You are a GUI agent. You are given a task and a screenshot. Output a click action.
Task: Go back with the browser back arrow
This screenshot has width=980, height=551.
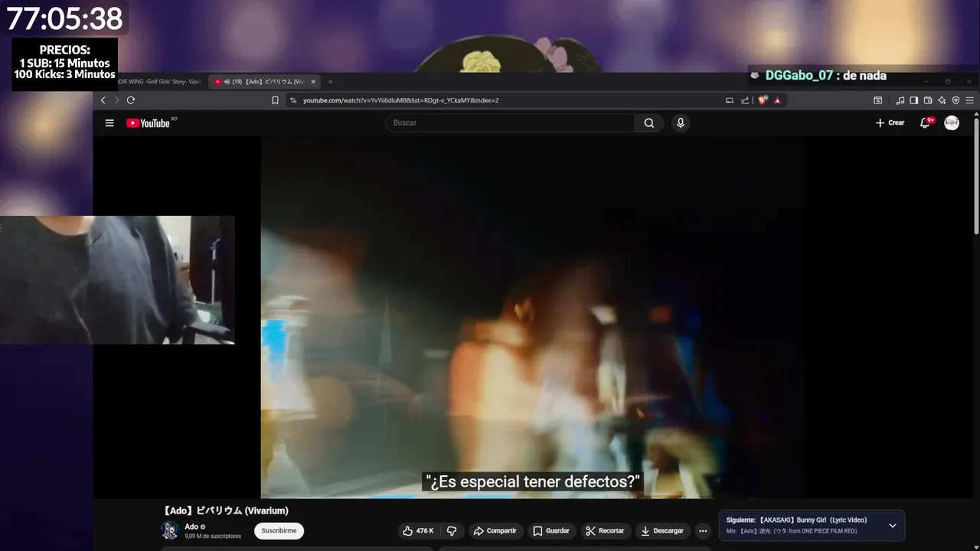click(103, 100)
